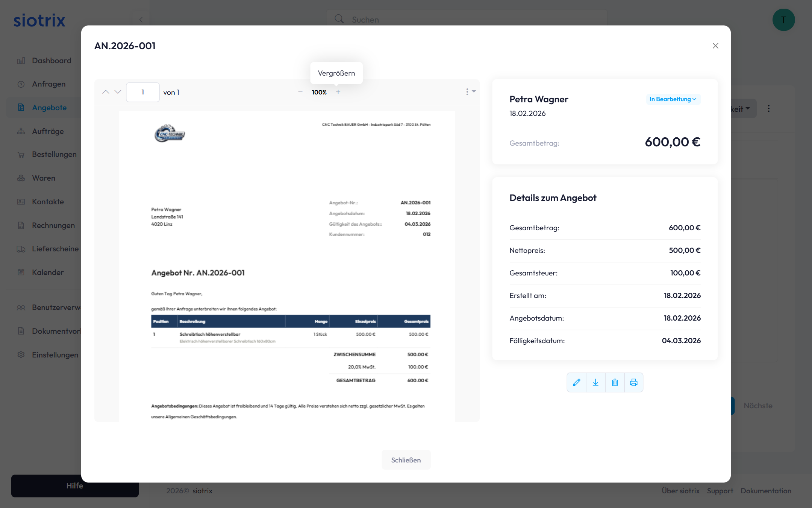The width and height of the screenshot is (812, 508).
Task: Click the Schließen button
Action: point(406,460)
